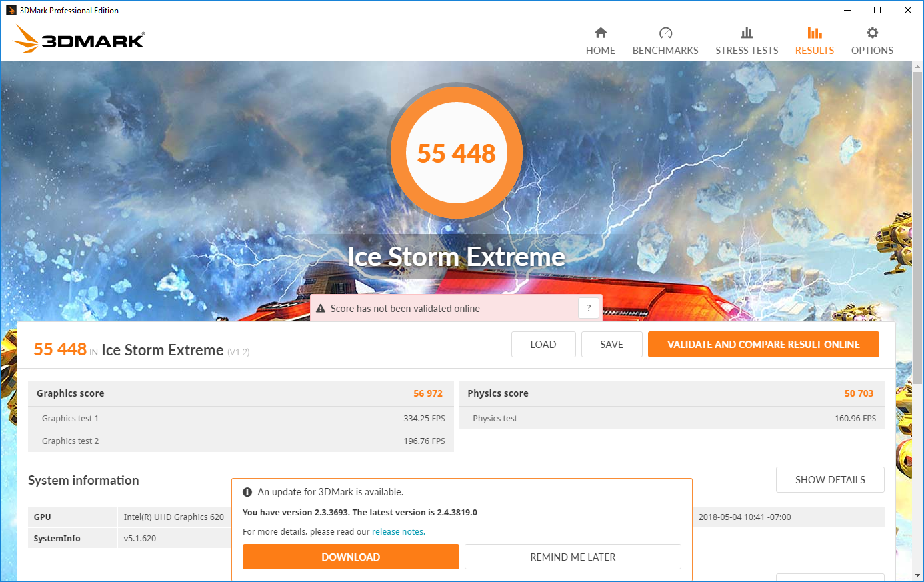Open the HOME tab
Image resolution: width=924 pixels, height=582 pixels.
point(601,41)
